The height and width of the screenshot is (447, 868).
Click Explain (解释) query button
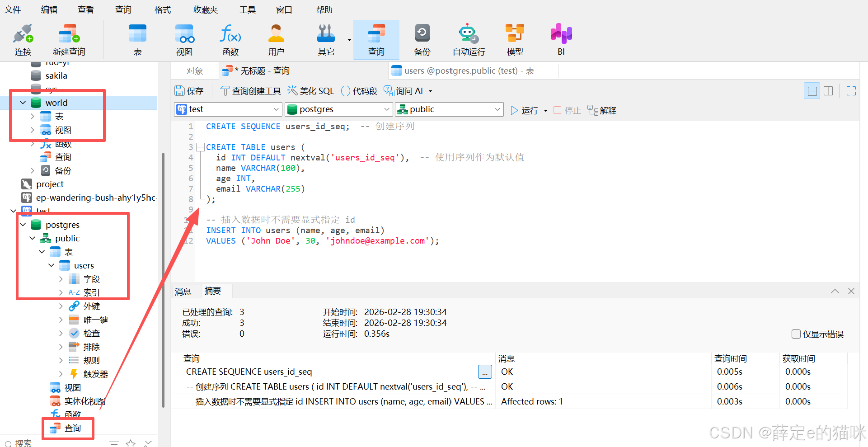(x=602, y=110)
